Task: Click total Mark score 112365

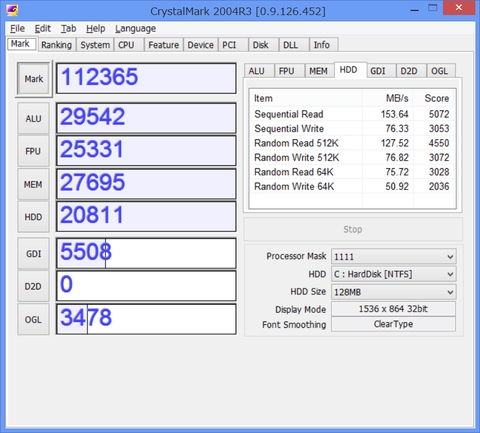Action: point(146,78)
